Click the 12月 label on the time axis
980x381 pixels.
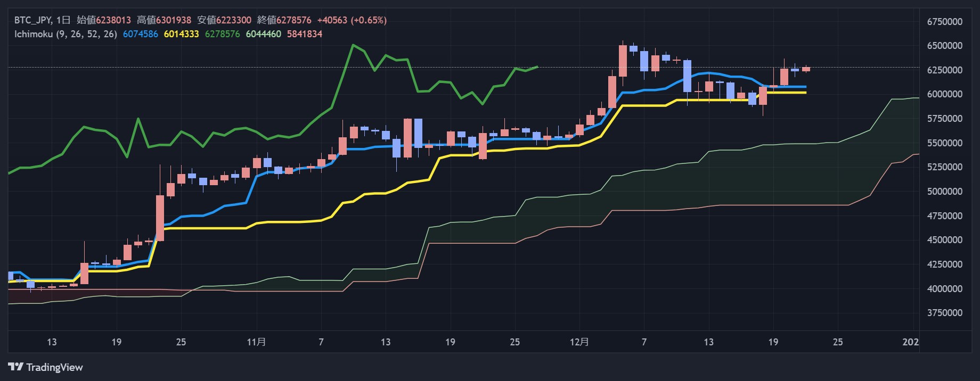(579, 342)
